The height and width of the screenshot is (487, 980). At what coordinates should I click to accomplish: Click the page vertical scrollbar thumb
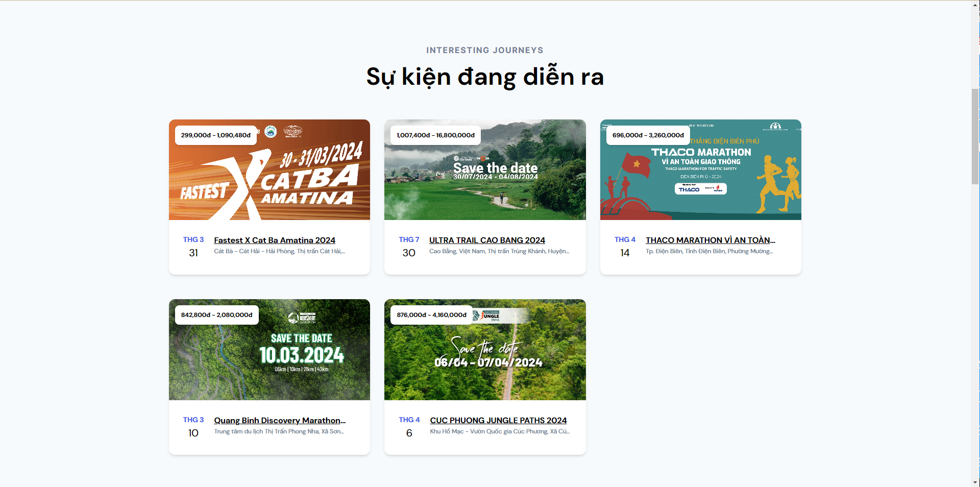pos(975,136)
